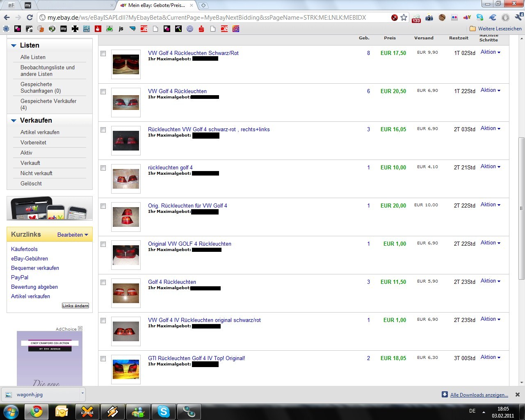Open the 'Weitere Lesezeichen' bookmarks folder
The height and width of the screenshot is (420, 525).
[495, 29]
